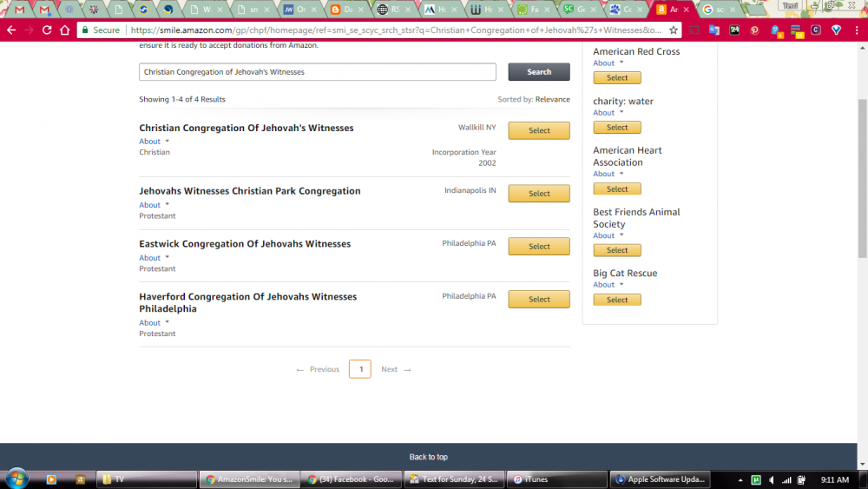Select charity: water as charity

point(617,128)
